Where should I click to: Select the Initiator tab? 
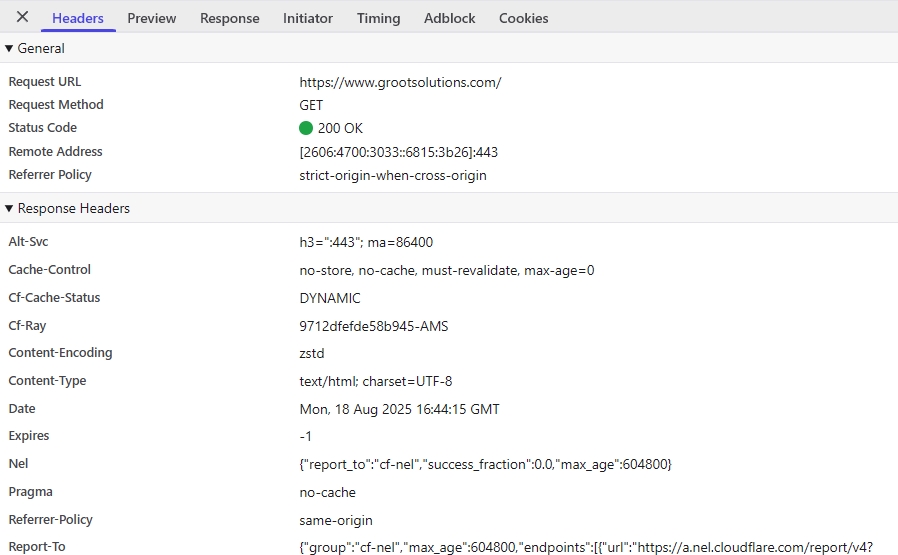(308, 18)
